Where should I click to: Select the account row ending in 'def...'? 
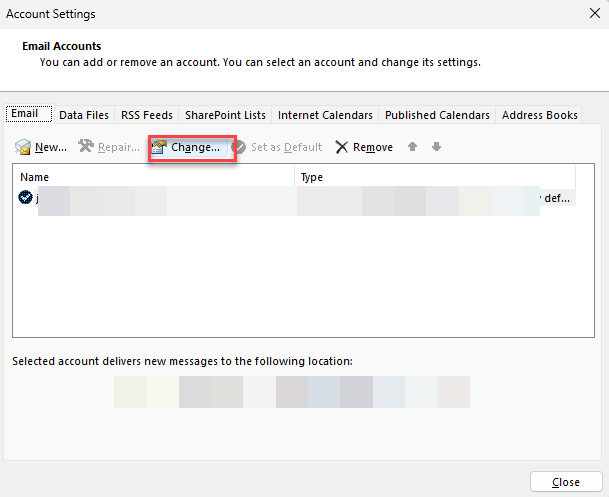(x=295, y=198)
